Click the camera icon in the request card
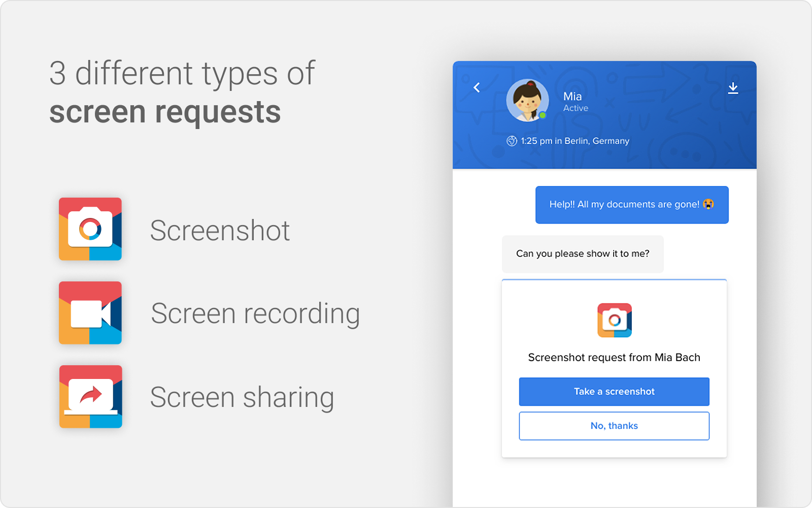 (614, 321)
